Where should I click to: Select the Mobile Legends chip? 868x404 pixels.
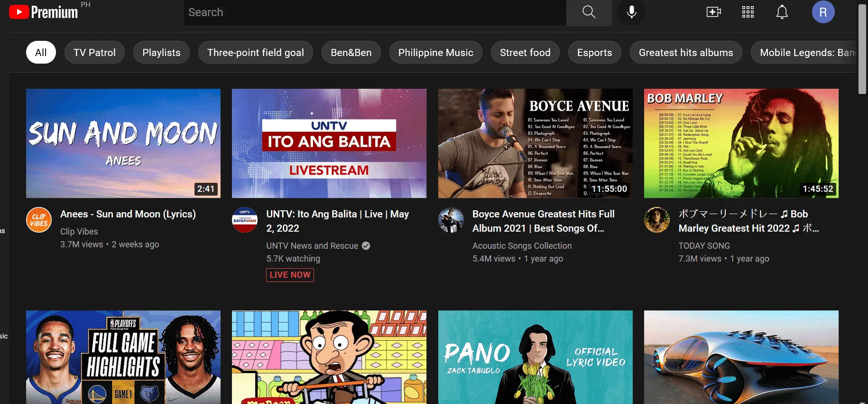pos(804,52)
